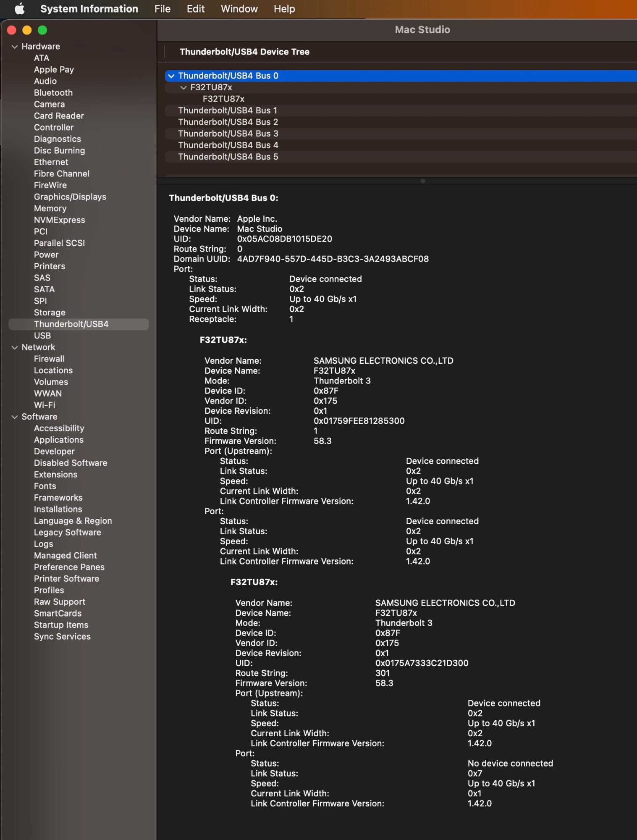Select Disabled Software in the sidebar
This screenshot has height=840, width=637.
pos(71,463)
